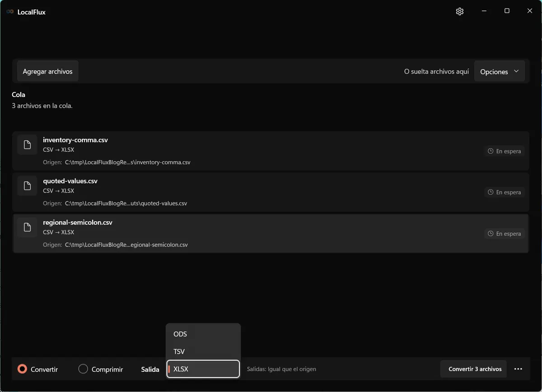Click the LocalFlux infinity logo icon
Screen dimensions: 542x392
pos(10,12)
